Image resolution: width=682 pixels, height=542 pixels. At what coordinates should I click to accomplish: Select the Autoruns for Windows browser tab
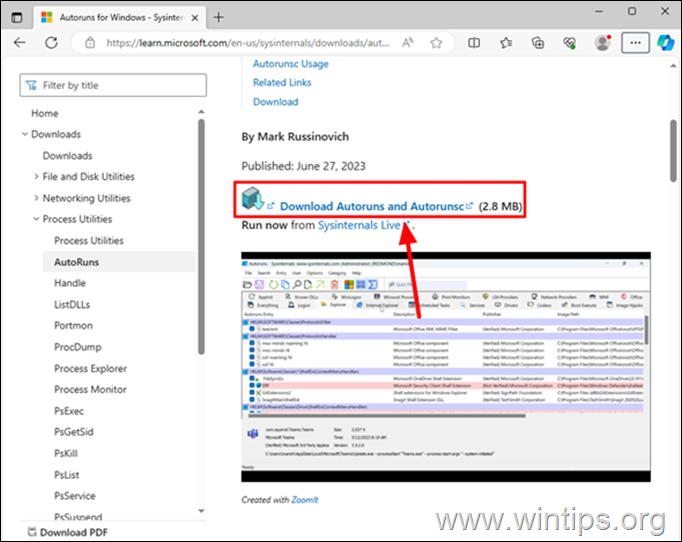(x=119, y=17)
